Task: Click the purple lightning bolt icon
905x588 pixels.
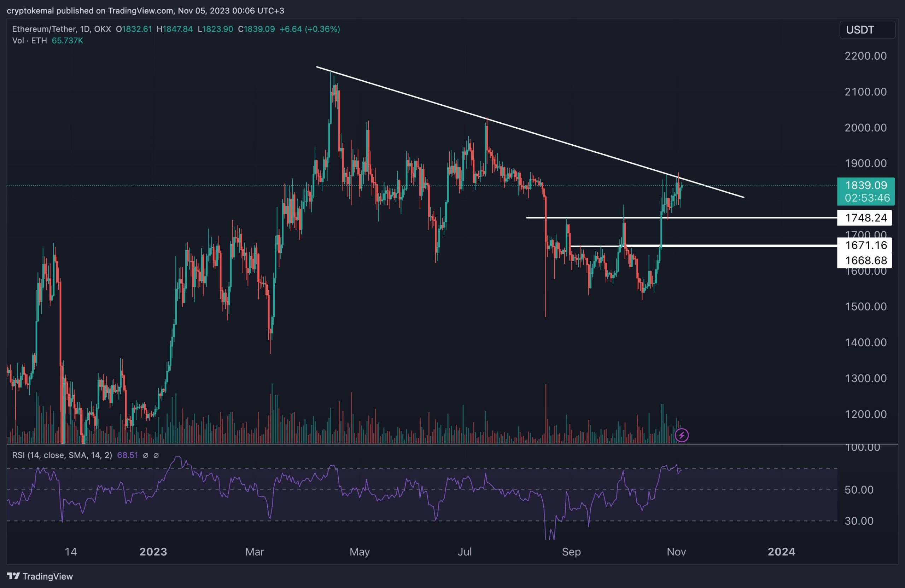Action: [x=682, y=435]
